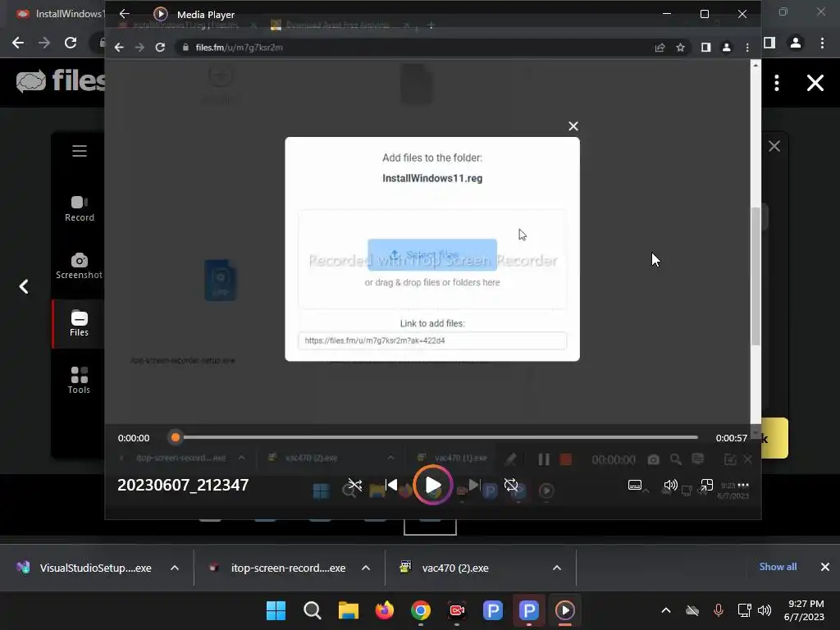Image resolution: width=840 pixels, height=630 pixels.
Task: Expand options for itop-screen-record download
Action: [366, 568]
